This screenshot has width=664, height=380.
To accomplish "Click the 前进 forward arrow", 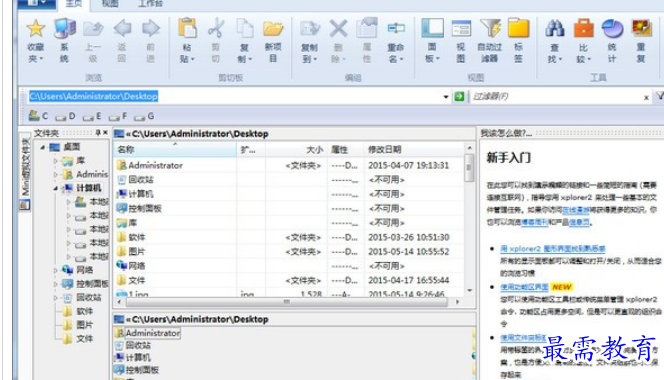I will pyautogui.click(x=151, y=29).
